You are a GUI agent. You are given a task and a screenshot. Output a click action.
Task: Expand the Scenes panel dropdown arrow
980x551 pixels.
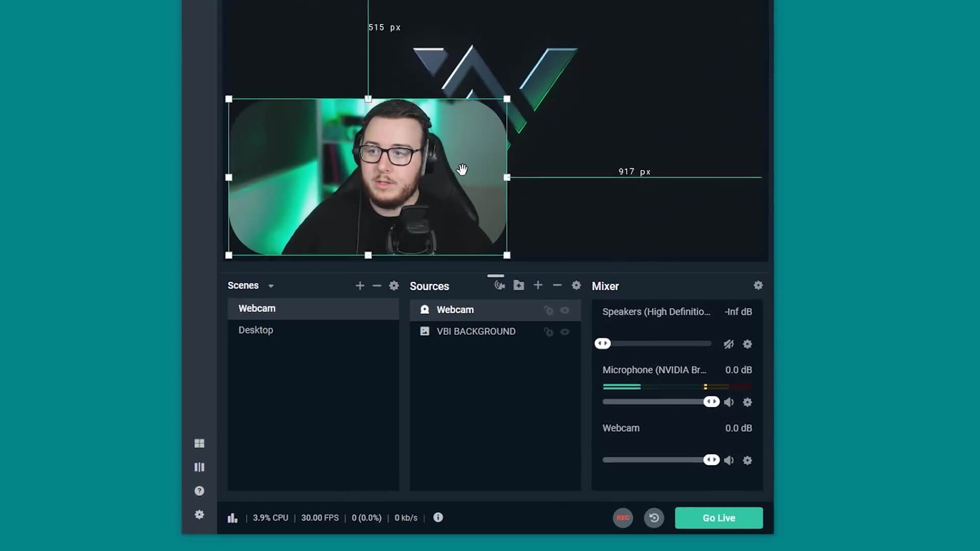[270, 285]
